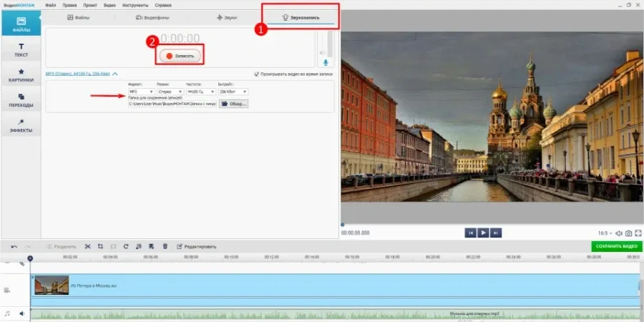Jump to next frame in the player

coord(496,233)
